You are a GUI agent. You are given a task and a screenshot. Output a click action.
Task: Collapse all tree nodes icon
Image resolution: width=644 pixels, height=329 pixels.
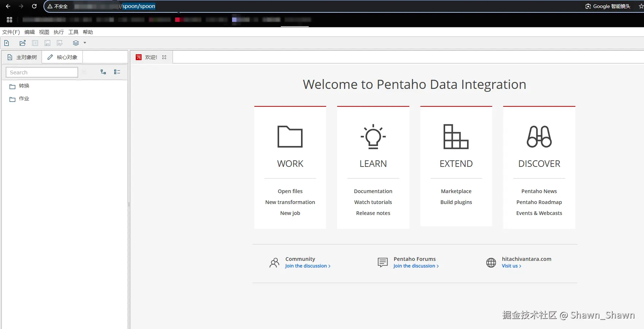[117, 72]
